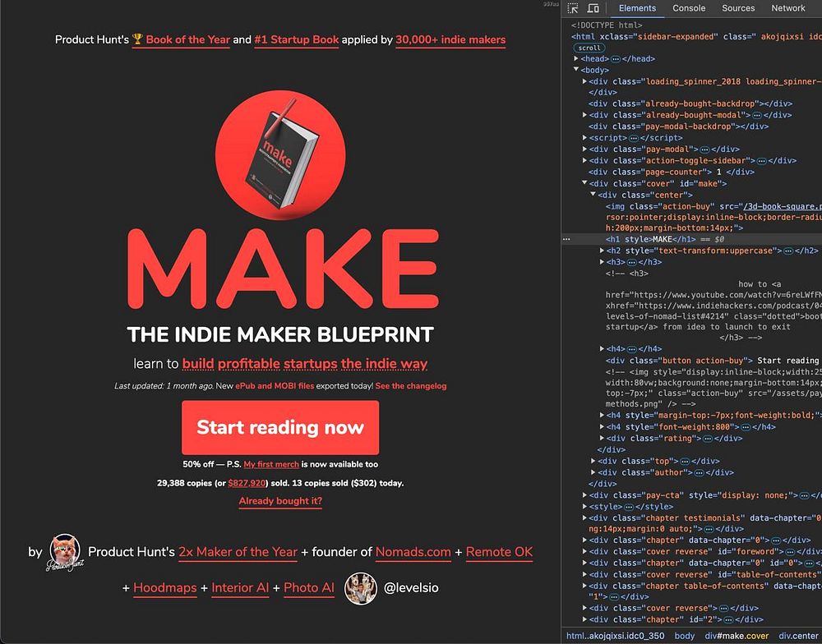Switch to the Elements tab

637,8
